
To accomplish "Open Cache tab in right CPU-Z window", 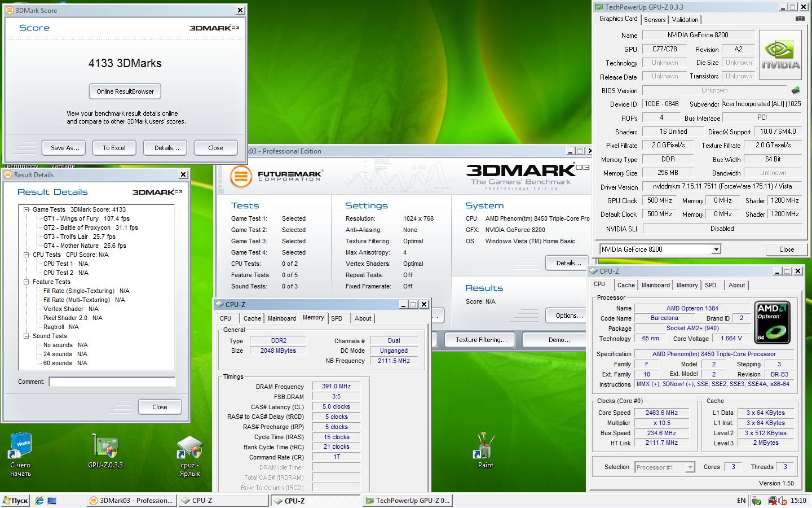I will (x=626, y=286).
